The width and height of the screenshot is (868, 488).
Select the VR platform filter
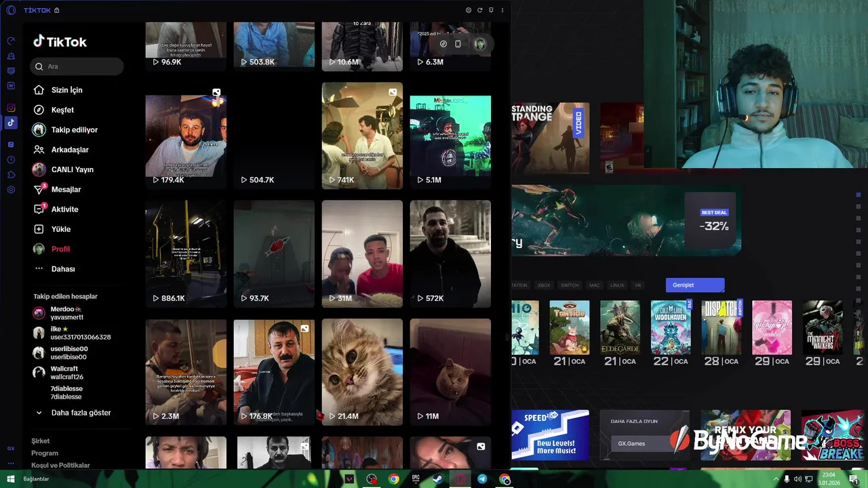point(637,285)
